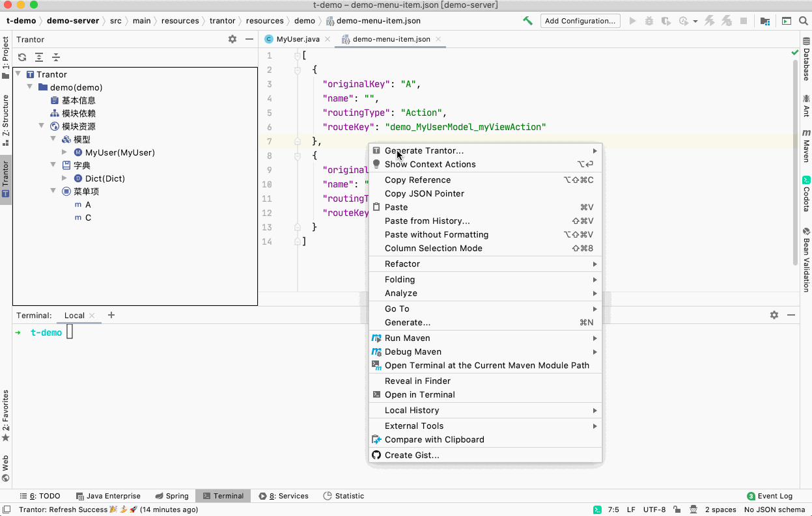Image resolution: width=812 pixels, height=516 pixels.
Task: Toggle tool window quick access button
Action: [x=6, y=509]
